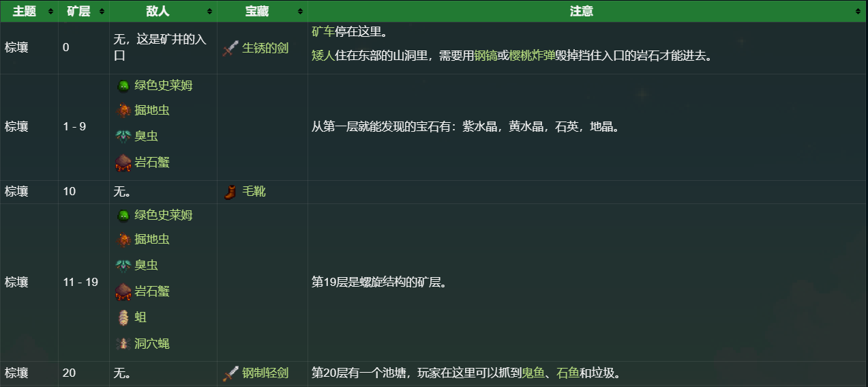Click the cave fly icon beside 洞穴蝇
Image resolution: width=868 pixels, height=387 pixels.
123,343
